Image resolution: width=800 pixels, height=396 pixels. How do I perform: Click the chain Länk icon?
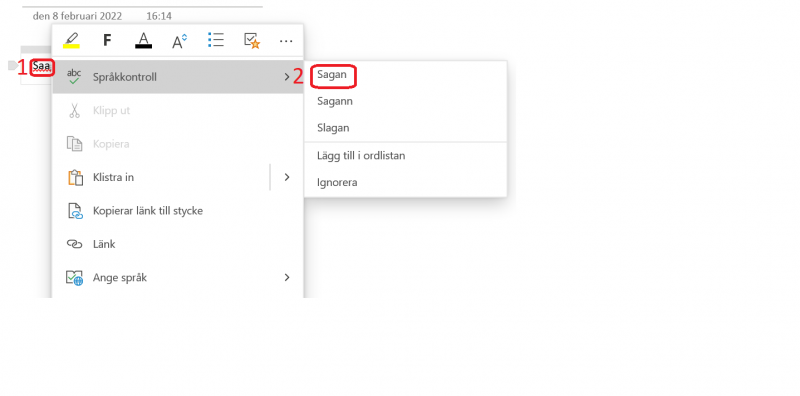pos(74,244)
